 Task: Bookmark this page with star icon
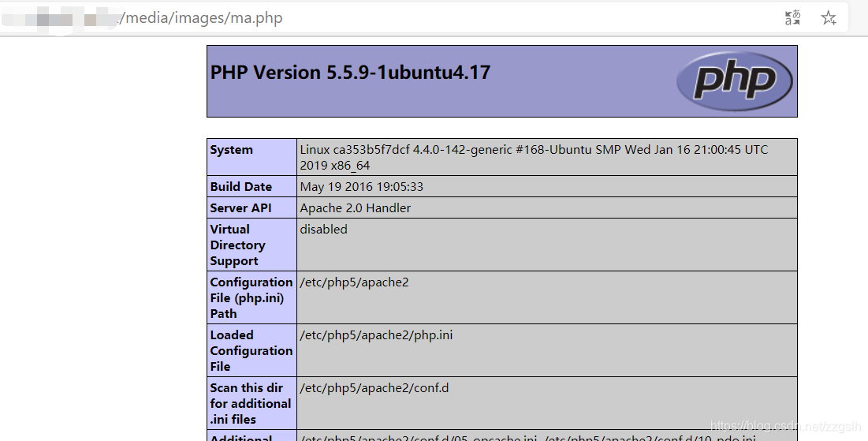(x=829, y=17)
